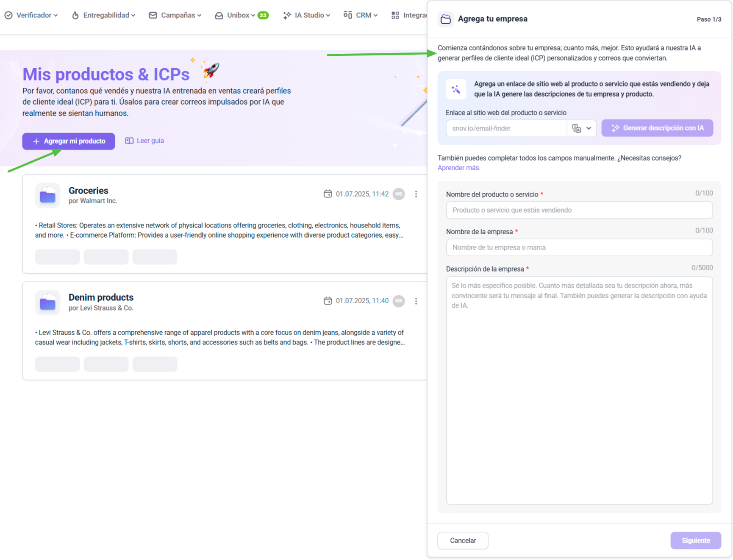Click the Integraciones grid icon
Viewport: 733px width, 560px height.
point(395,15)
